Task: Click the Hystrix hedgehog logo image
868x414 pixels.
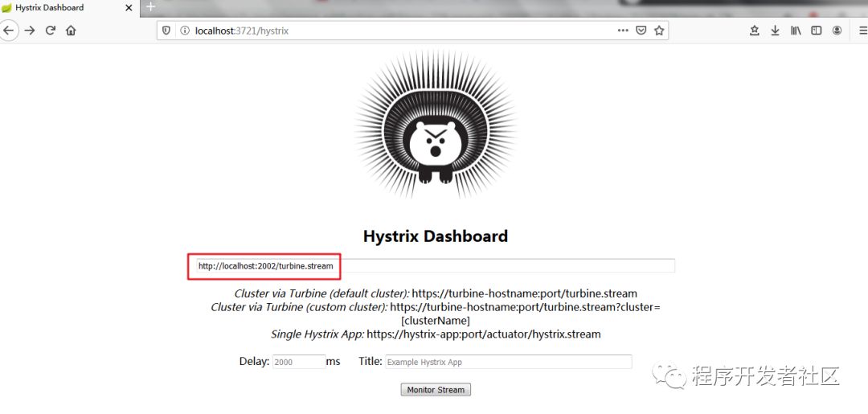Action: (x=436, y=125)
